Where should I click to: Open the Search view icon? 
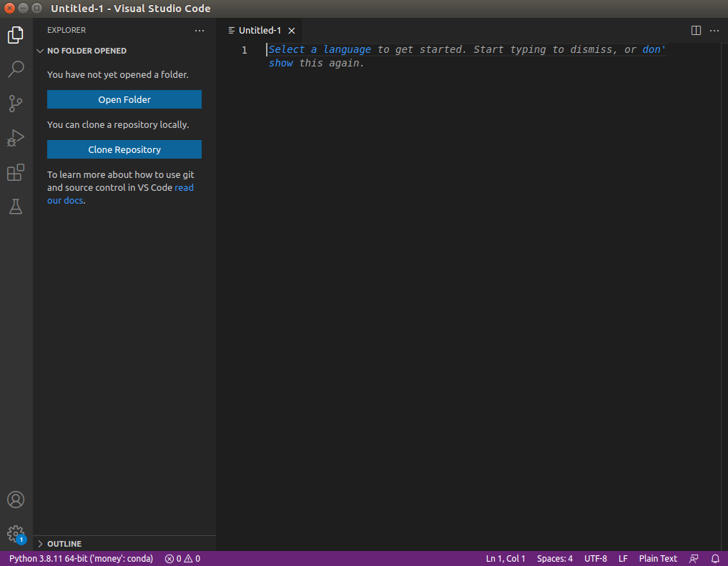[x=16, y=69]
